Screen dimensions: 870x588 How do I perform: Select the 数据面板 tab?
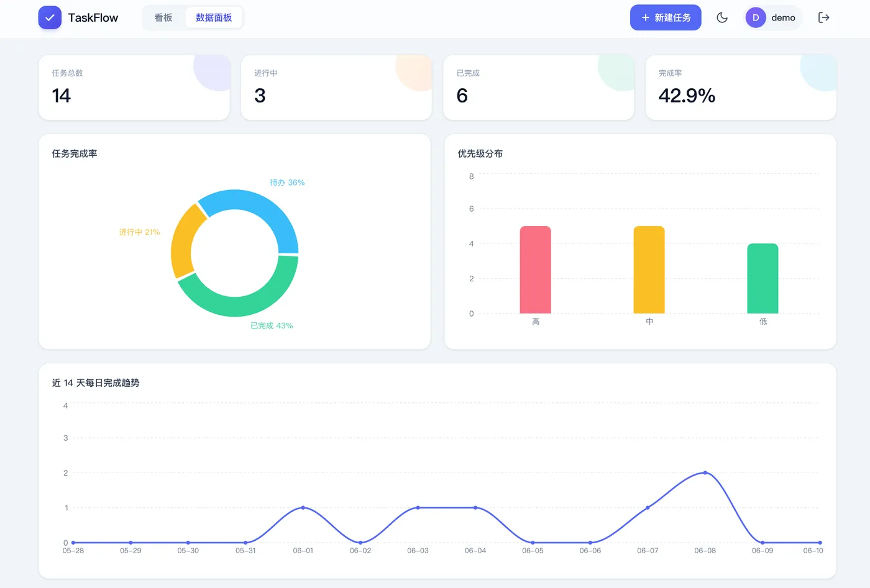coord(214,17)
